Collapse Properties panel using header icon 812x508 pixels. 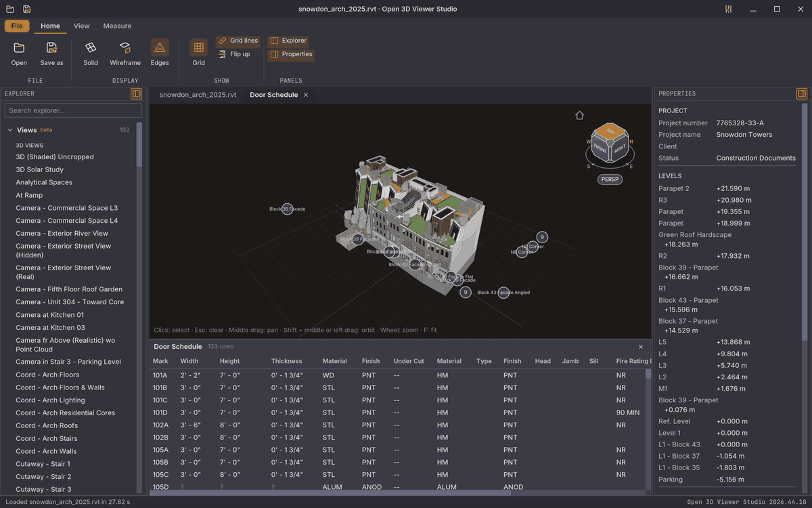[x=802, y=93]
